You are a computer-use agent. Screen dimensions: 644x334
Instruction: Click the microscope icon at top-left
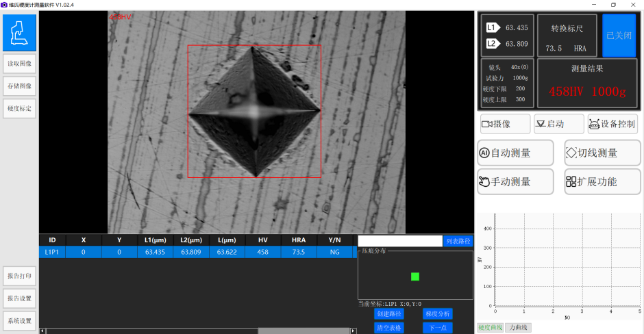click(19, 32)
